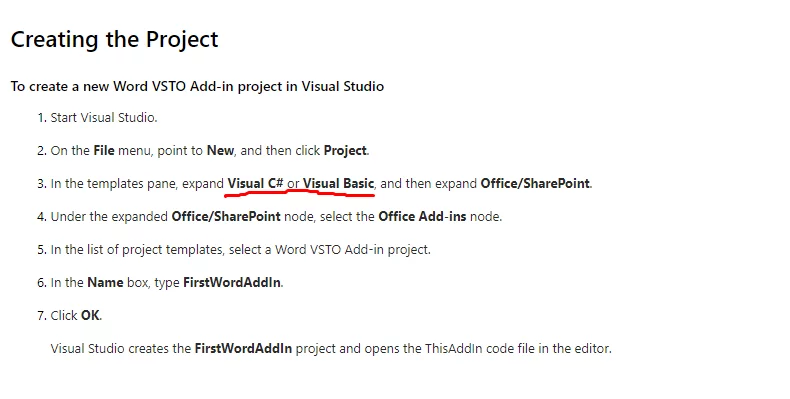Click the bold word 'Project' in step 2
The height and width of the screenshot is (399, 790).
(x=345, y=151)
